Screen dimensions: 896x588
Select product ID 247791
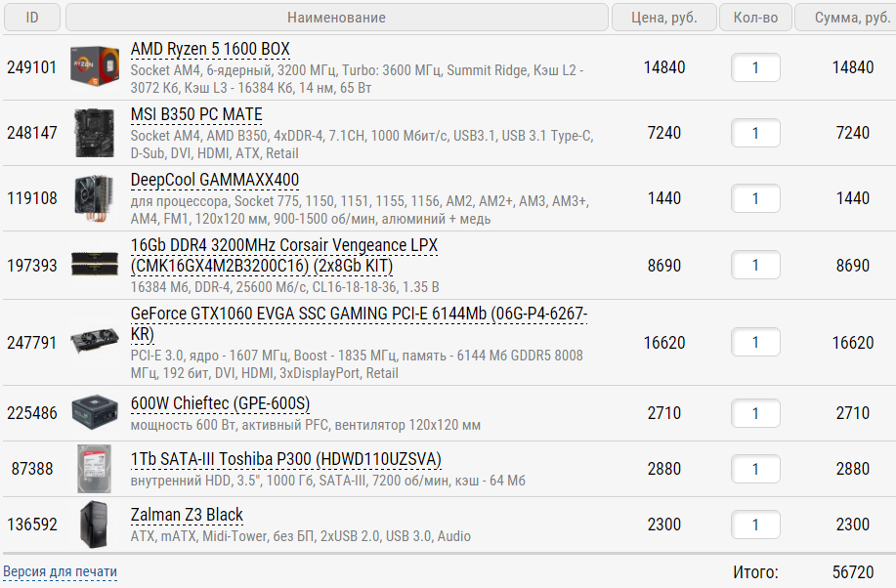[32, 342]
